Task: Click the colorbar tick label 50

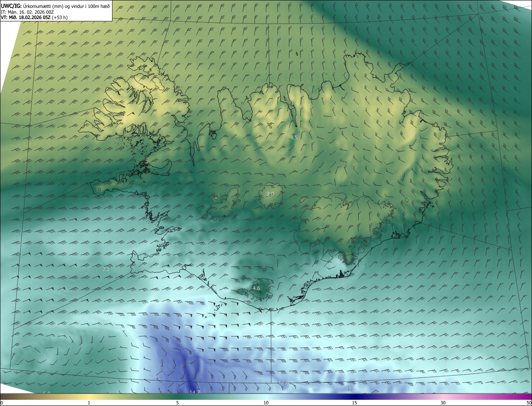Action: click(x=529, y=403)
